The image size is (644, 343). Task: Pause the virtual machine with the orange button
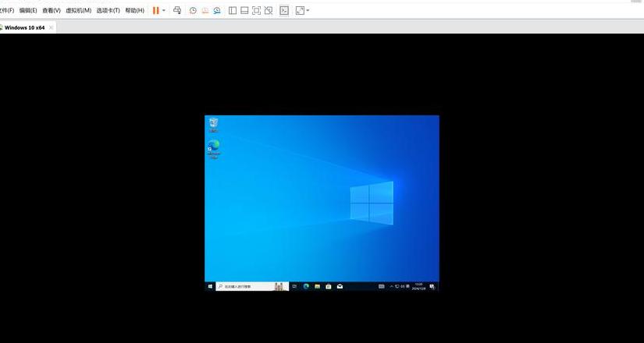[155, 11]
